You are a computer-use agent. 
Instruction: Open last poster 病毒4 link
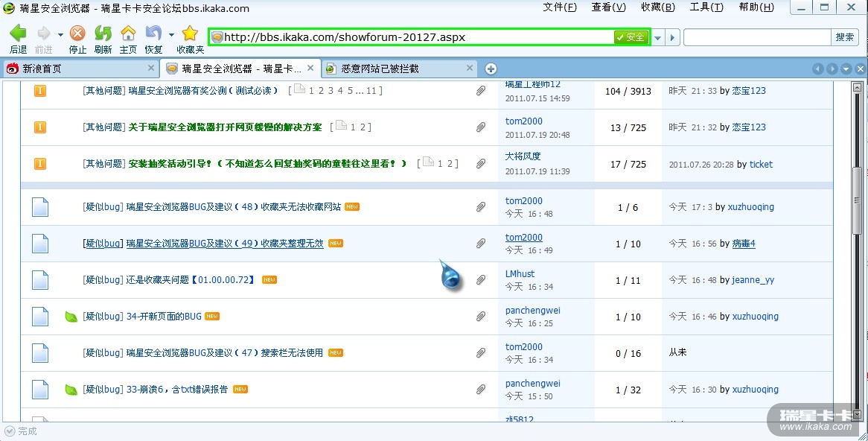coord(744,243)
